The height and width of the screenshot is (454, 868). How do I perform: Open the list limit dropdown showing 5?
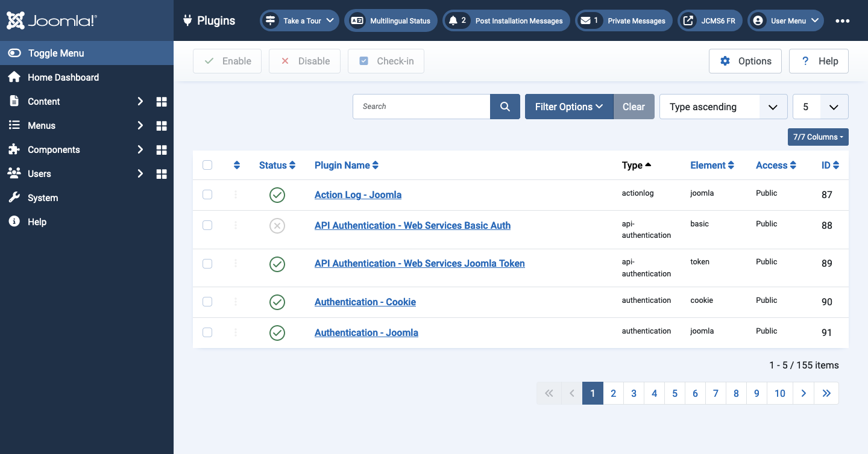pos(820,107)
